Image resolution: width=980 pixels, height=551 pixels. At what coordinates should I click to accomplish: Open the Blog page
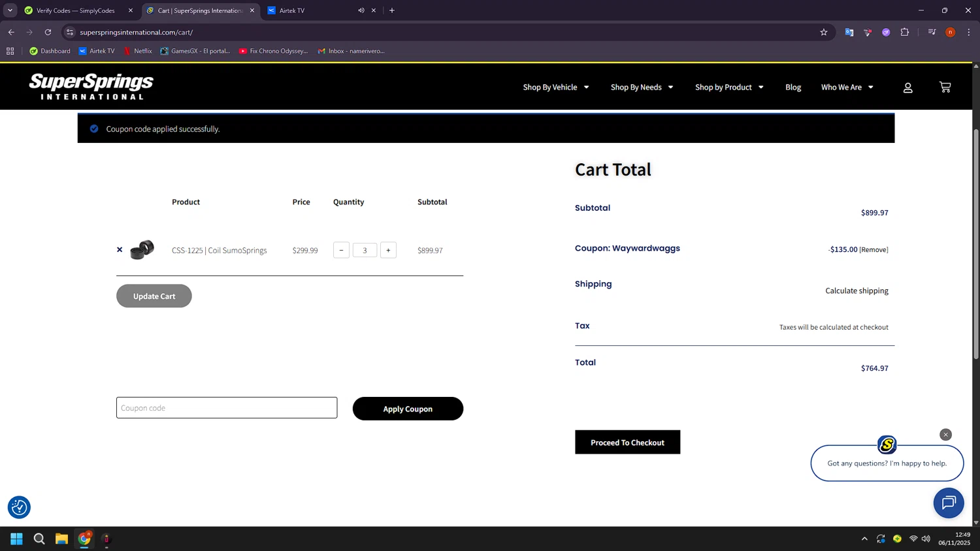tap(793, 87)
